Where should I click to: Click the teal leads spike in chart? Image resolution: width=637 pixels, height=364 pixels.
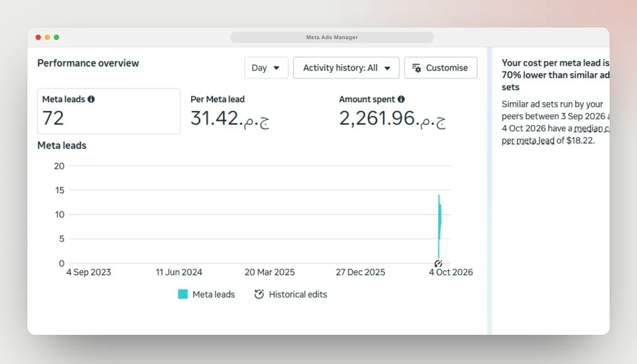[440, 227]
